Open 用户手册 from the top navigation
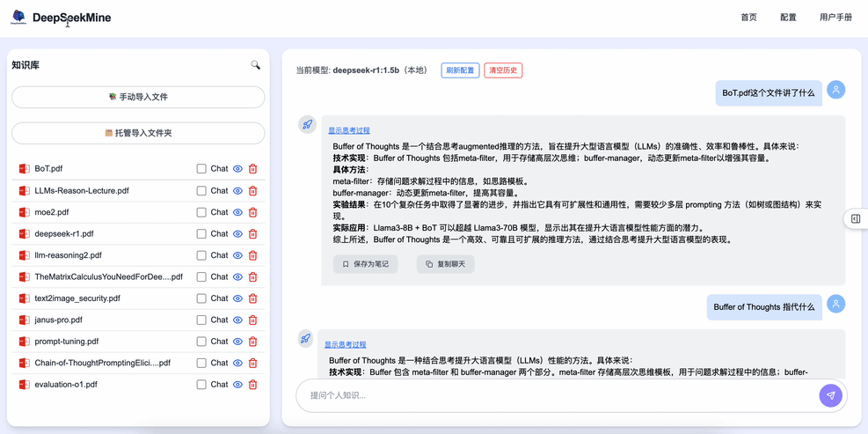This screenshot has width=868, height=434. 835,18
